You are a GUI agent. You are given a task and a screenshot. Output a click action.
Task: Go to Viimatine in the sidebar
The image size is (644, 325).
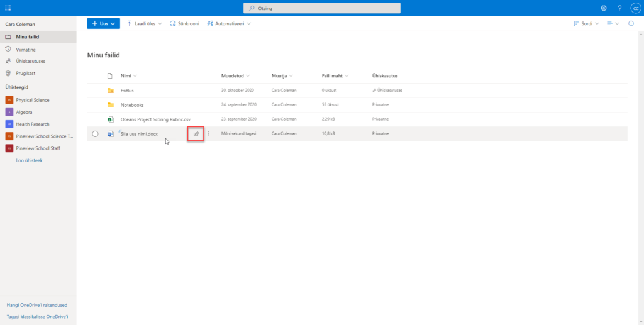tap(25, 49)
